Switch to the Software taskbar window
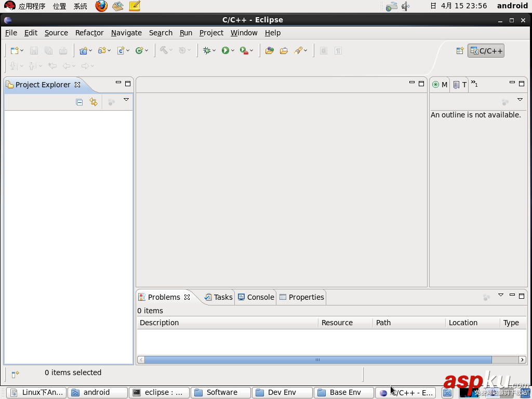This screenshot has width=532, height=399. click(x=221, y=393)
